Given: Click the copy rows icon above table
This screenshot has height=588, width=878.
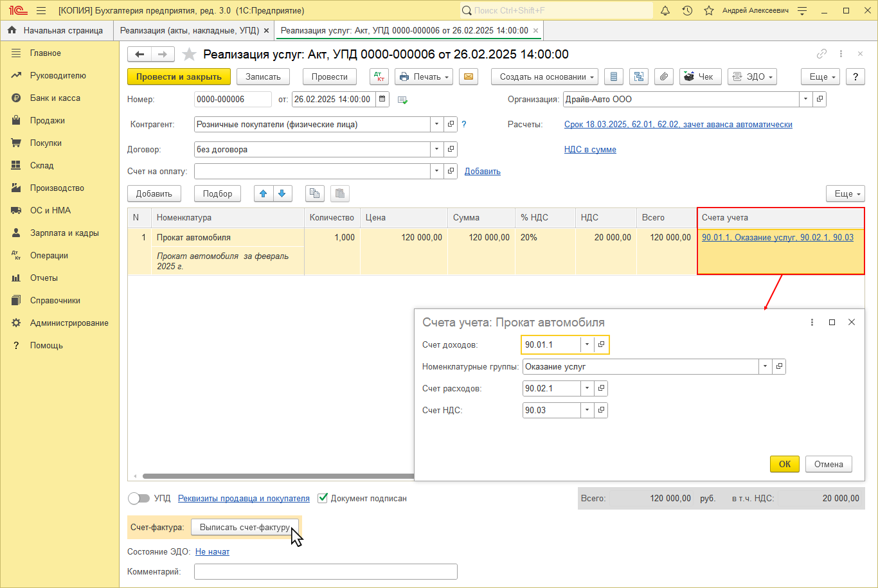Looking at the screenshot, I should (x=314, y=193).
